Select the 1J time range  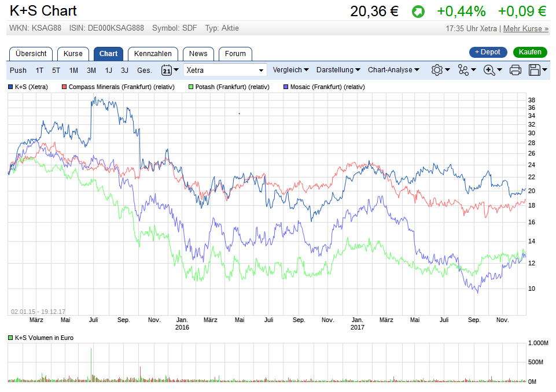pos(109,70)
